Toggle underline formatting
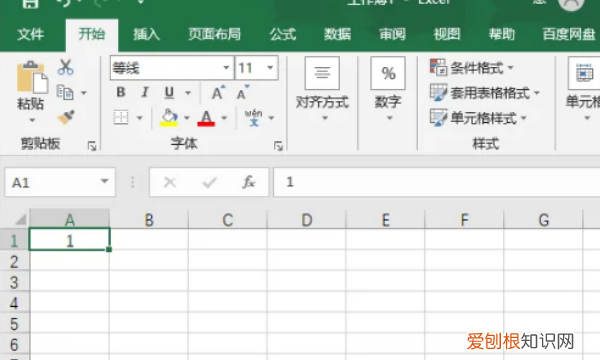 169,92
